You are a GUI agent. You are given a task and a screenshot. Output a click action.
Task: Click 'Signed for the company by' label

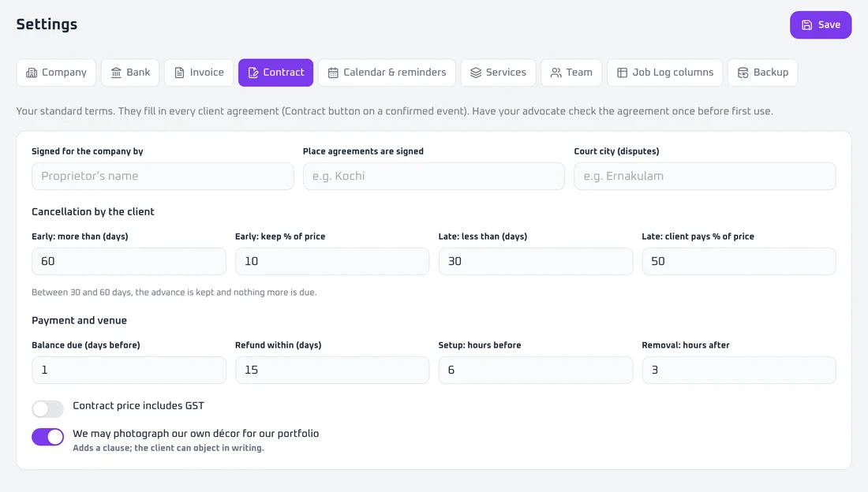click(88, 151)
